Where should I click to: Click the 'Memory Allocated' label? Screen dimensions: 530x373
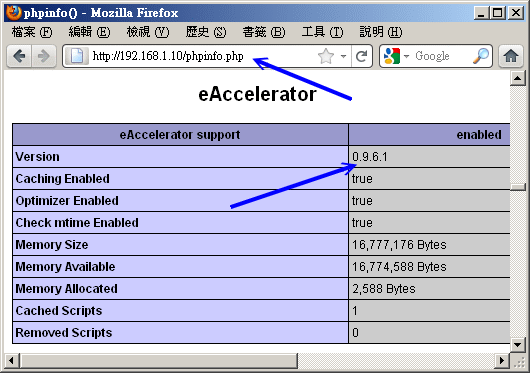pyautogui.click(x=67, y=289)
